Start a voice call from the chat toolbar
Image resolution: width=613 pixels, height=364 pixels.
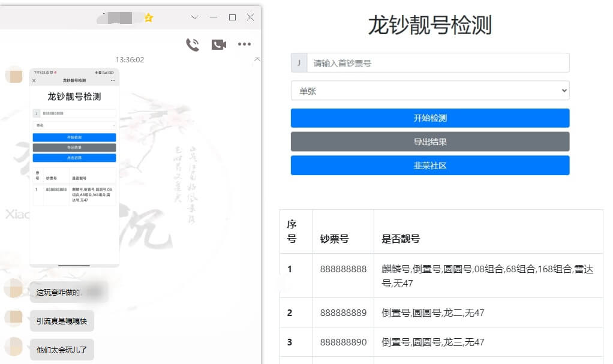tap(193, 44)
